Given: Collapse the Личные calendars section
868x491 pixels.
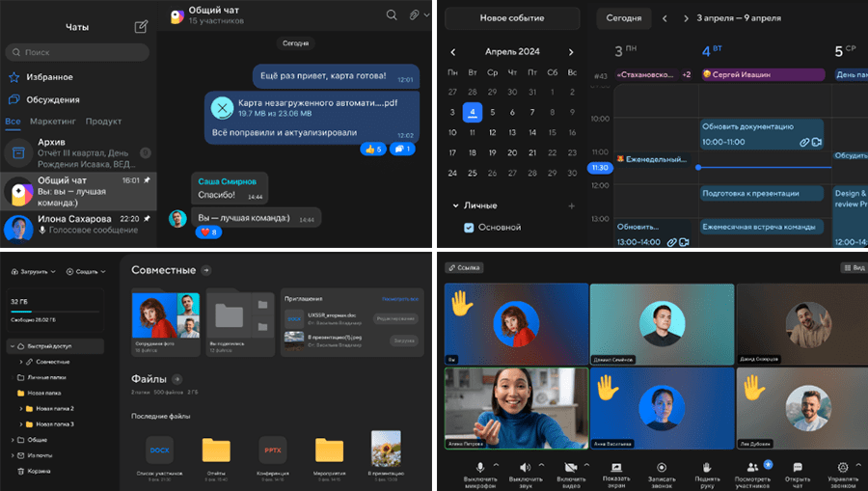Looking at the screenshot, I should click(x=455, y=205).
